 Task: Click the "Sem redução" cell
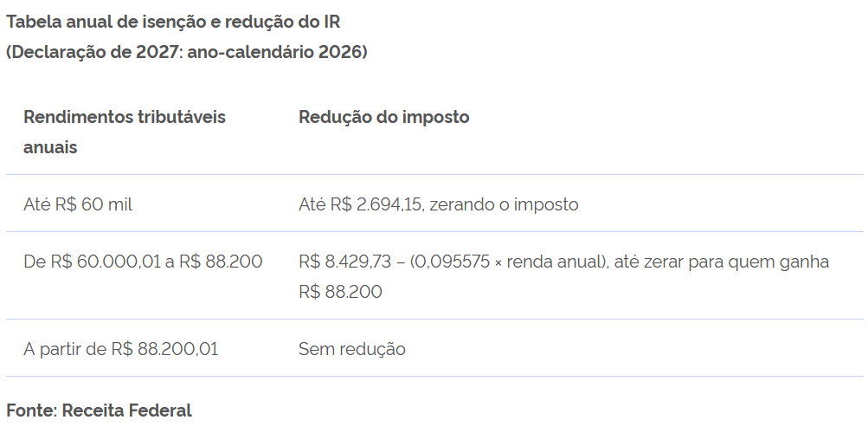tap(351, 349)
